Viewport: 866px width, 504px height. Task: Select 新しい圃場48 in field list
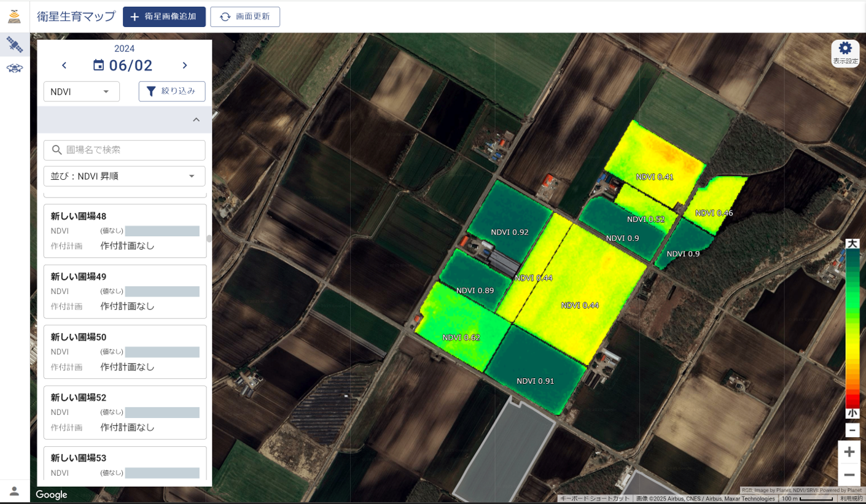tap(125, 231)
